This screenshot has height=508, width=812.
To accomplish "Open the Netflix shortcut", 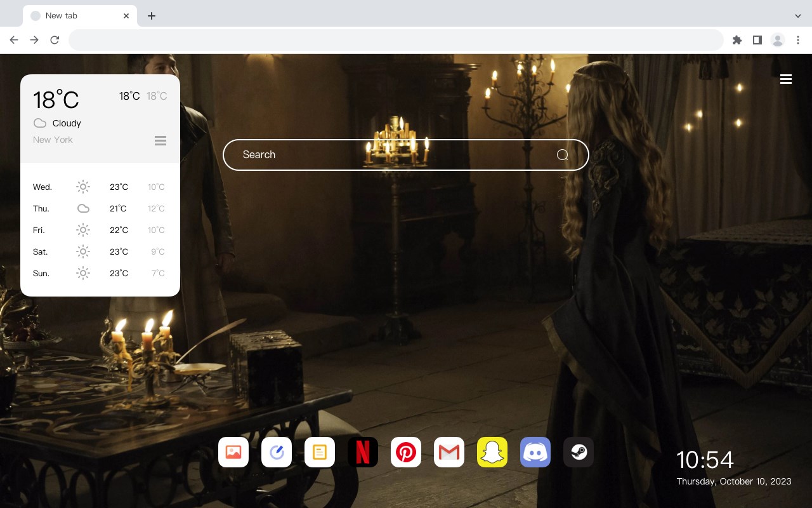I will (363, 452).
